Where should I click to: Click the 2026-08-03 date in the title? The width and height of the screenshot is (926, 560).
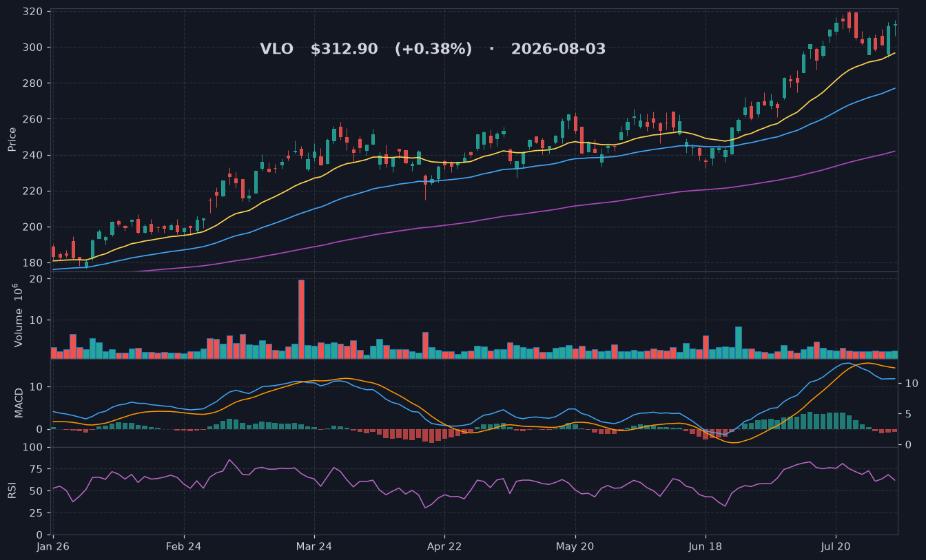[x=558, y=50]
